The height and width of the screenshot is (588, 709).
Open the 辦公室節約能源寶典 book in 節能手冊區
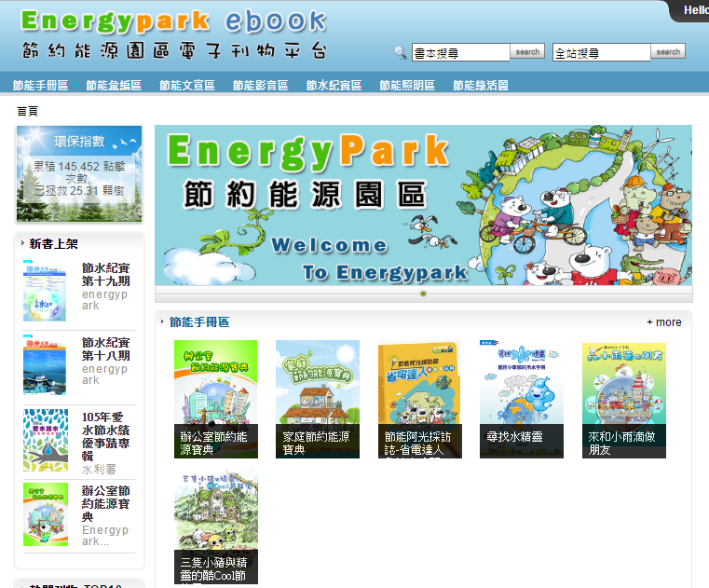(x=216, y=399)
